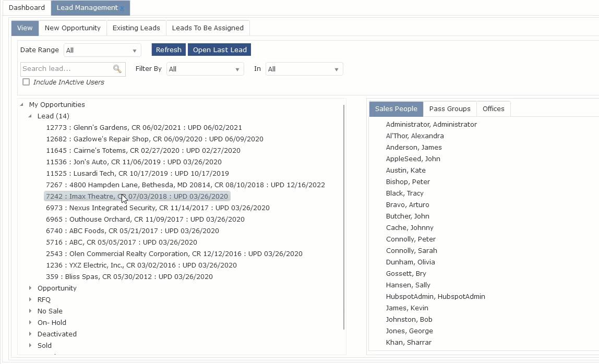Select lead 11525 Lusardi Tech
The height and width of the screenshot is (364, 599).
(138, 174)
